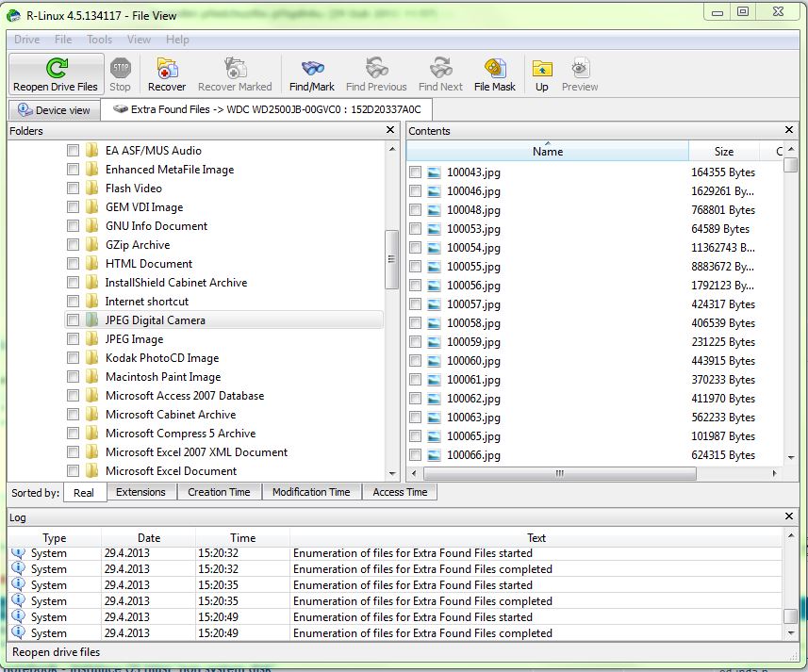Go Up one folder level

click(541, 68)
